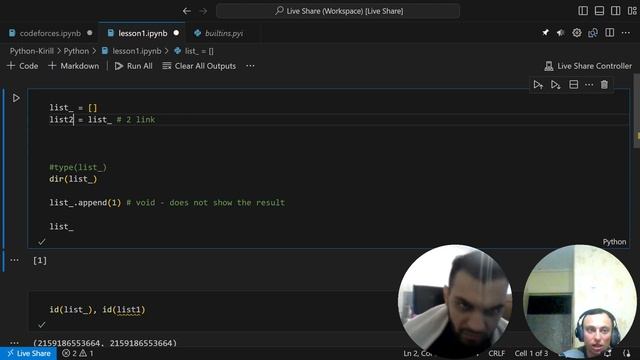
Task: Execute cell and above icon
Action: [538, 85]
